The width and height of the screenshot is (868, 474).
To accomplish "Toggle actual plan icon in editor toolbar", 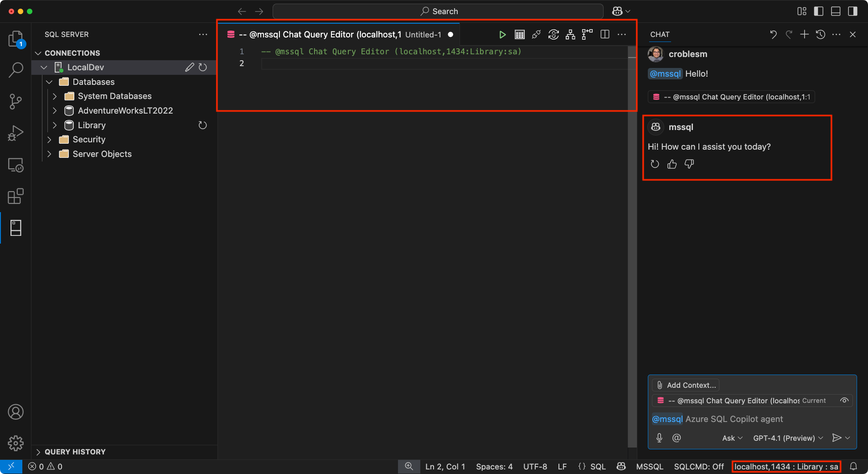I will (x=588, y=35).
